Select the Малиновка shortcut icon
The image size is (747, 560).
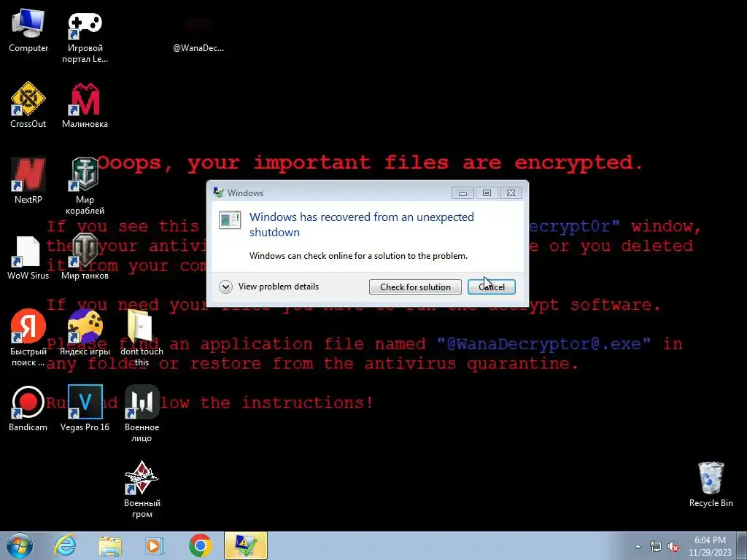pos(85,105)
